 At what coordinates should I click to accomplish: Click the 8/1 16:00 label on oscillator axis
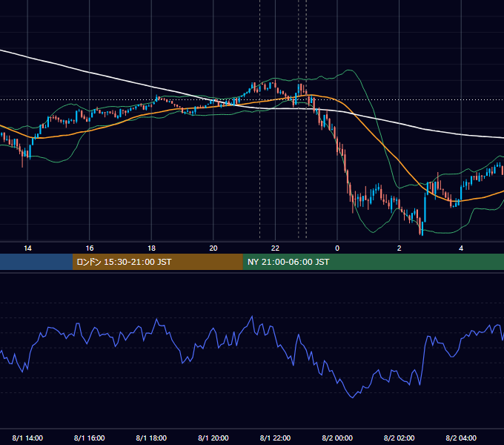point(90,438)
